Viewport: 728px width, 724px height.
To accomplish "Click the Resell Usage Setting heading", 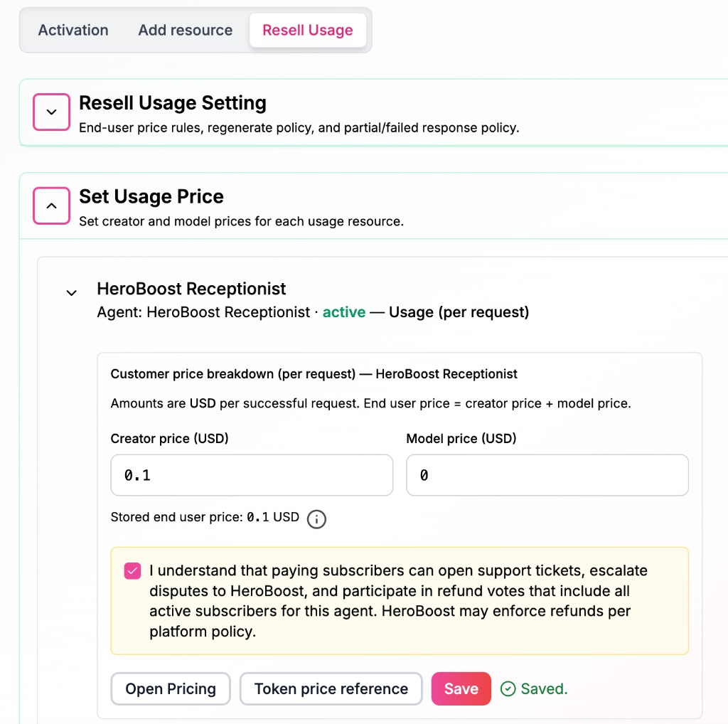I will [173, 102].
